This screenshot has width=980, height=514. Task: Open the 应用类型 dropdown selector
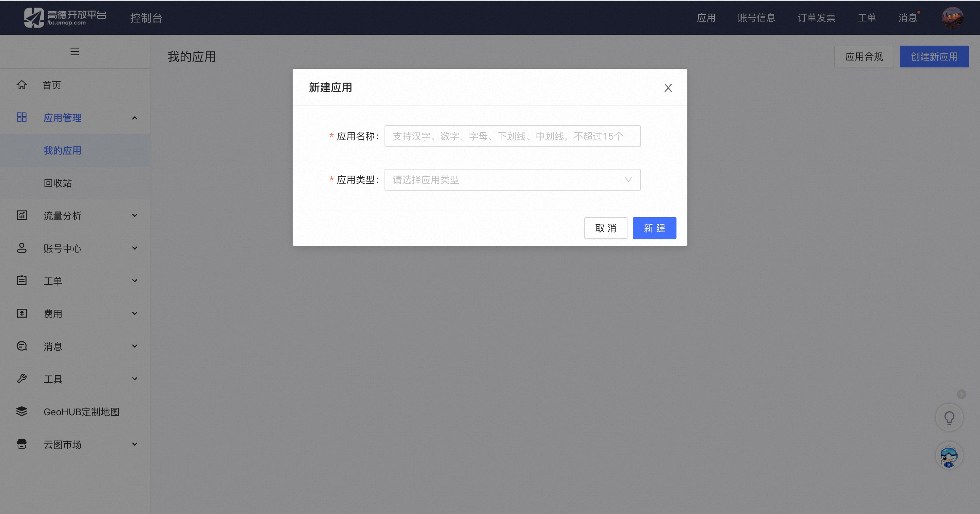point(512,180)
